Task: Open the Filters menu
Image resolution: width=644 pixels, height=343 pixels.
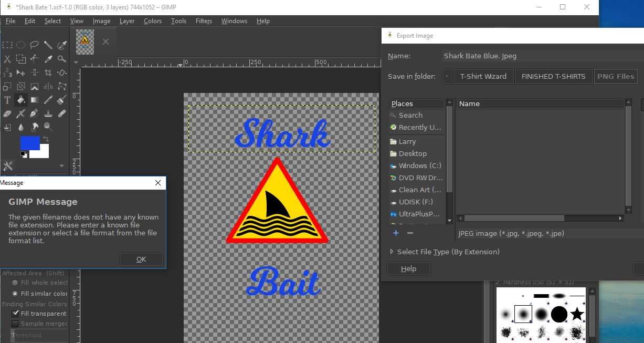Action: (x=204, y=21)
